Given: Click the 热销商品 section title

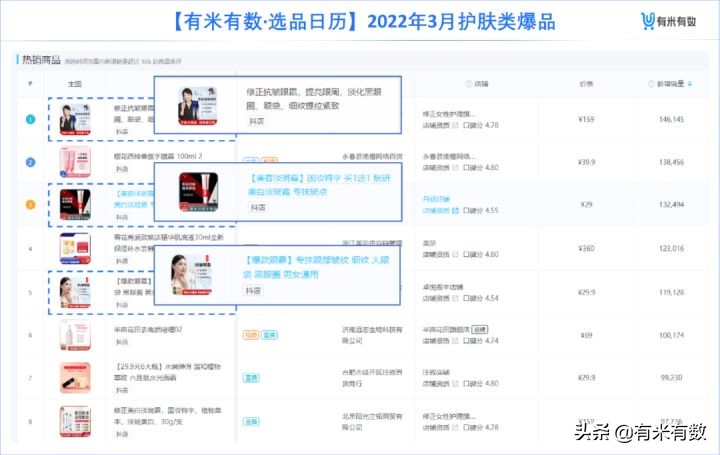Looking at the screenshot, I should point(41,60).
